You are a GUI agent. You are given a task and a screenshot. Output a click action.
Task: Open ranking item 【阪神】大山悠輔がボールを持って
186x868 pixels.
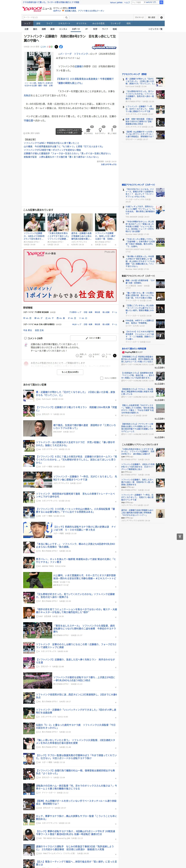[143, 135]
